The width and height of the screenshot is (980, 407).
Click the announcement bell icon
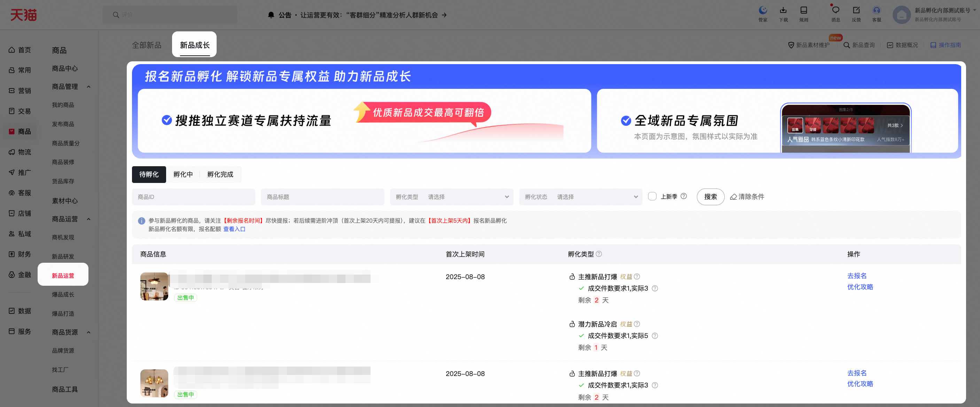(271, 15)
